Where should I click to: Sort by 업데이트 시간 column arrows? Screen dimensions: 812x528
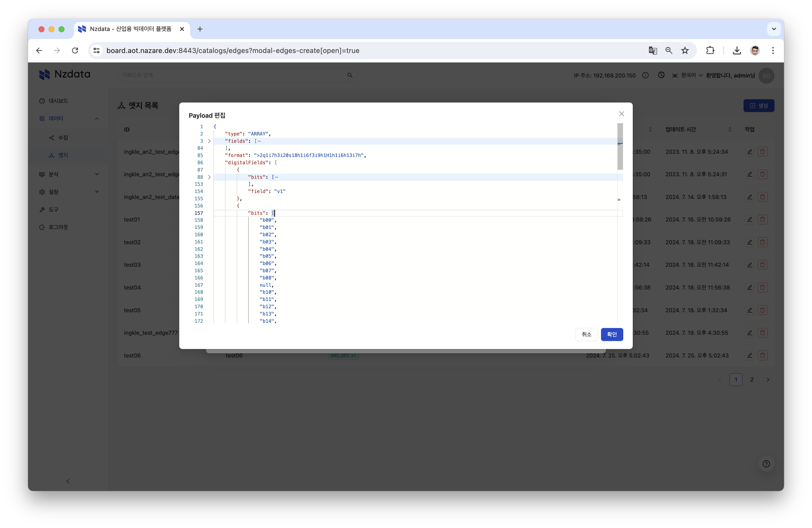[x=729, y=129]
